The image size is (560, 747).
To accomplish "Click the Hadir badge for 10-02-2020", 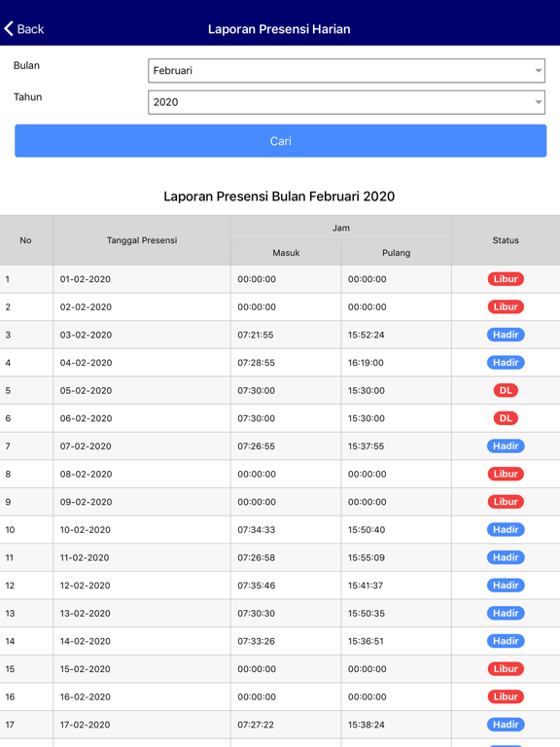I will click(506, 529).
